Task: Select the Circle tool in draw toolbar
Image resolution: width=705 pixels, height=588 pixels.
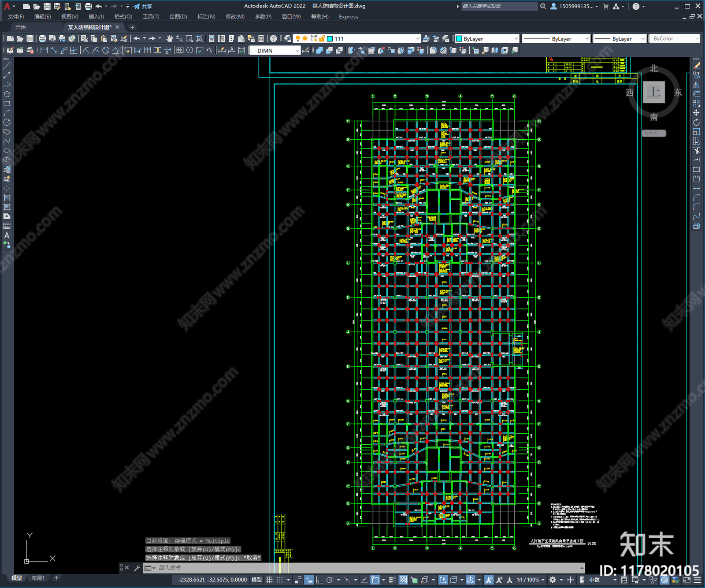Action: (7, 122)
